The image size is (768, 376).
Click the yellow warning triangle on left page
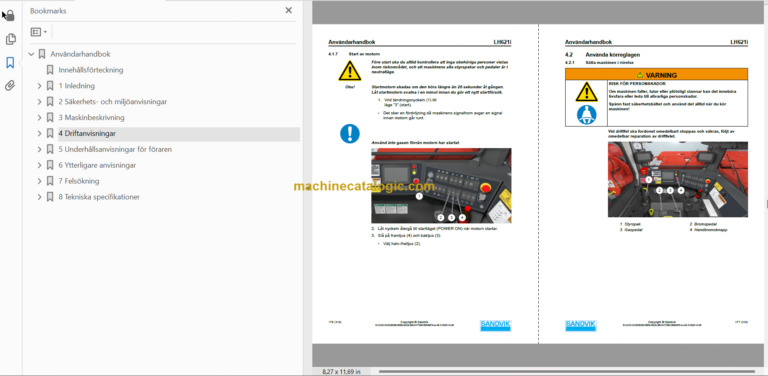[x=350, y=71]
